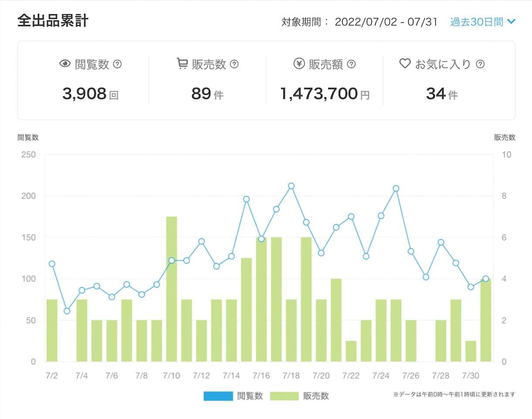Click the 7/24 x-axis label
The width and height of the screenshot is (532, 419).
381,375
